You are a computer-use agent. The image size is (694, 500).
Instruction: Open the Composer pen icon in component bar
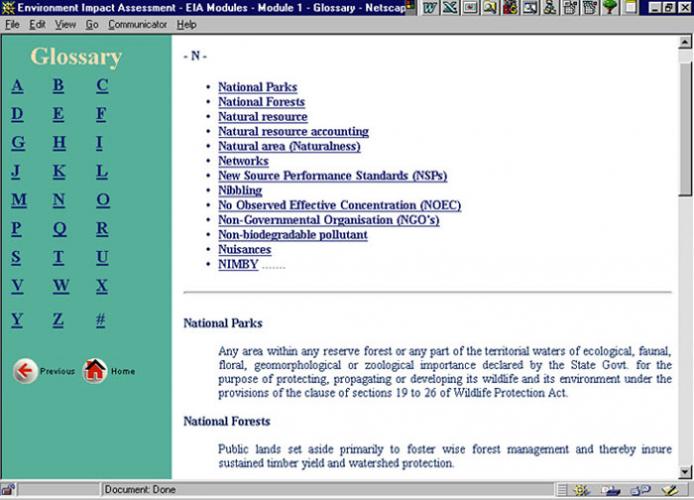click(670, 490)
